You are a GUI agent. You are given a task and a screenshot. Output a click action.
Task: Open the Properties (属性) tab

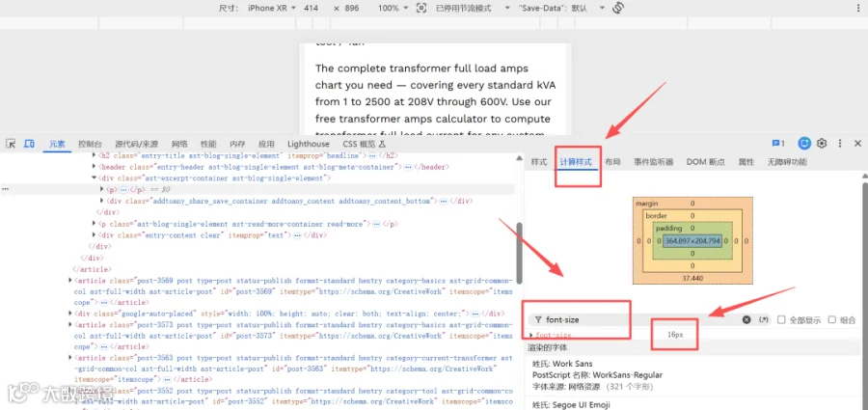point(746,162)
